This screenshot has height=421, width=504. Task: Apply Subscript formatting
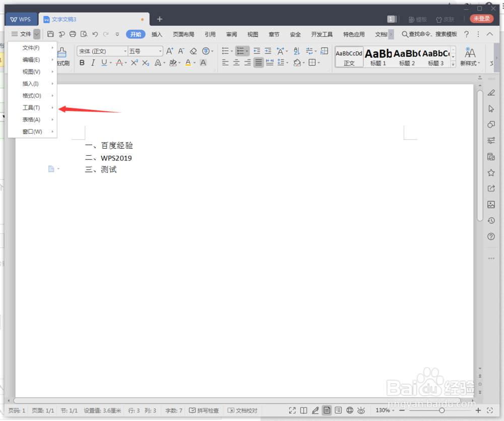(x=146, y=63)
